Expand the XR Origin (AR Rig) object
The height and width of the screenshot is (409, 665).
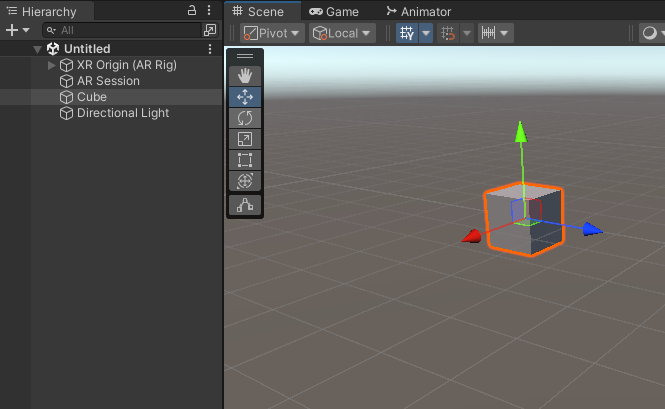click(x=52, y=65)
